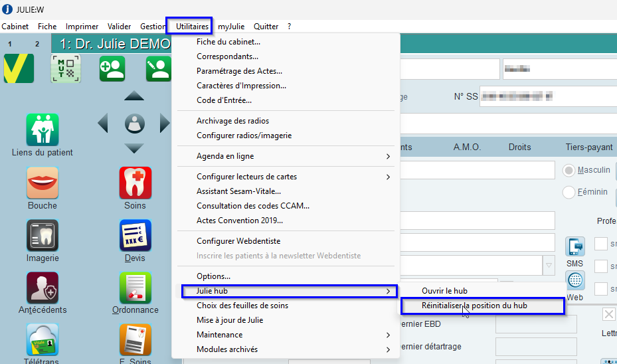Click the left arrow previous patient

pyautogui.click(x=103, y=123)
